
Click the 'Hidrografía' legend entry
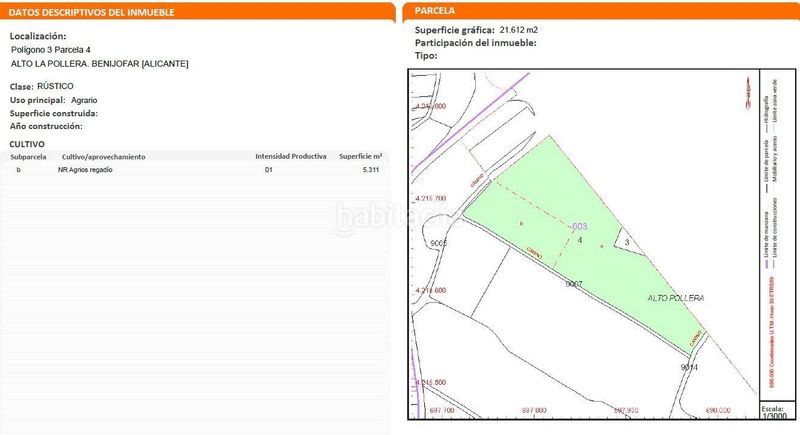[766, 114]
